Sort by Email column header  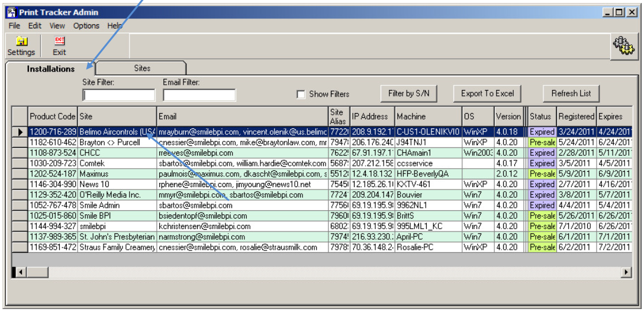click(x=243, y=117)
